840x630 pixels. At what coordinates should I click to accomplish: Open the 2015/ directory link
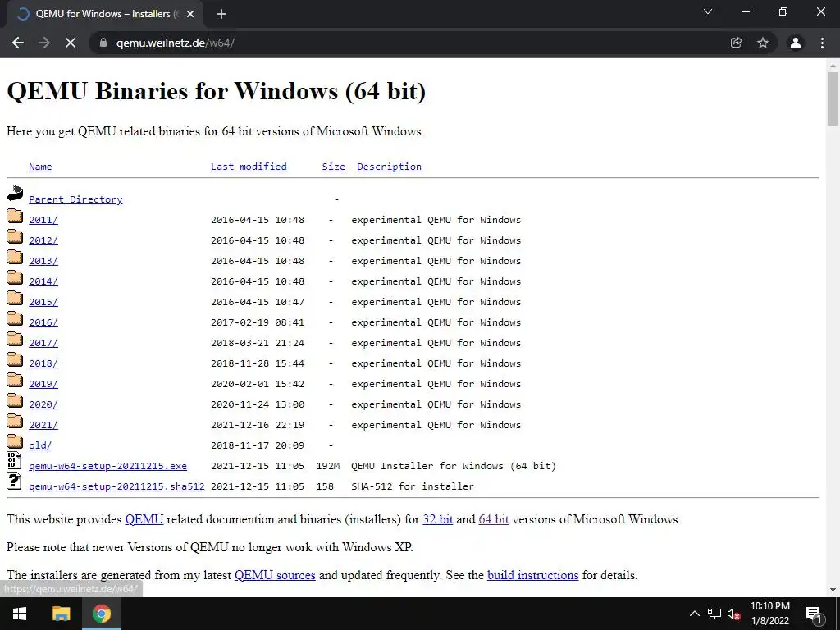[x=43, y=302]
